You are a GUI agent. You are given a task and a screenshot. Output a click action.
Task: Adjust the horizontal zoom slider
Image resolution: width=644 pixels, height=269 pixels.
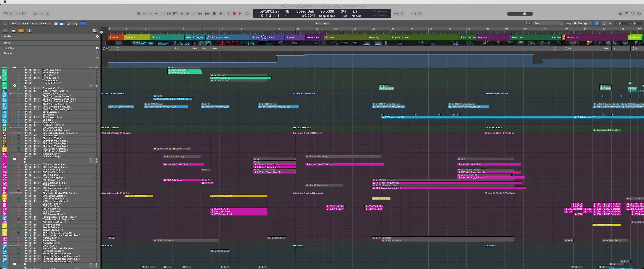(x=636, y=23)
